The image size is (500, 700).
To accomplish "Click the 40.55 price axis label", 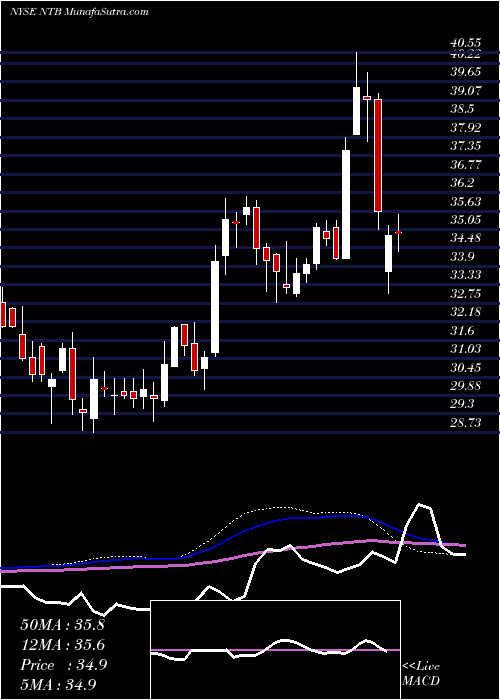I will click(466, 43).
